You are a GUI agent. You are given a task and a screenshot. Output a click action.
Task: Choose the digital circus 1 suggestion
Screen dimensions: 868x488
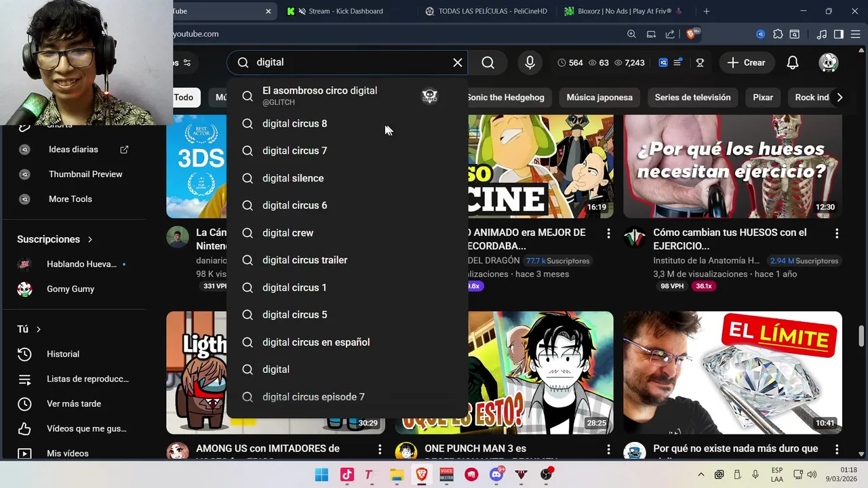[x=347, y=287]
